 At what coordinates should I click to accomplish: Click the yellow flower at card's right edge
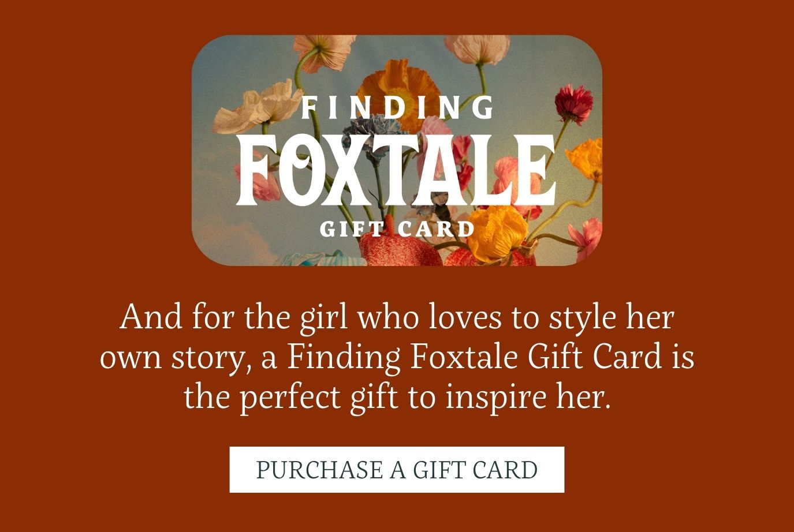point(586,160)
